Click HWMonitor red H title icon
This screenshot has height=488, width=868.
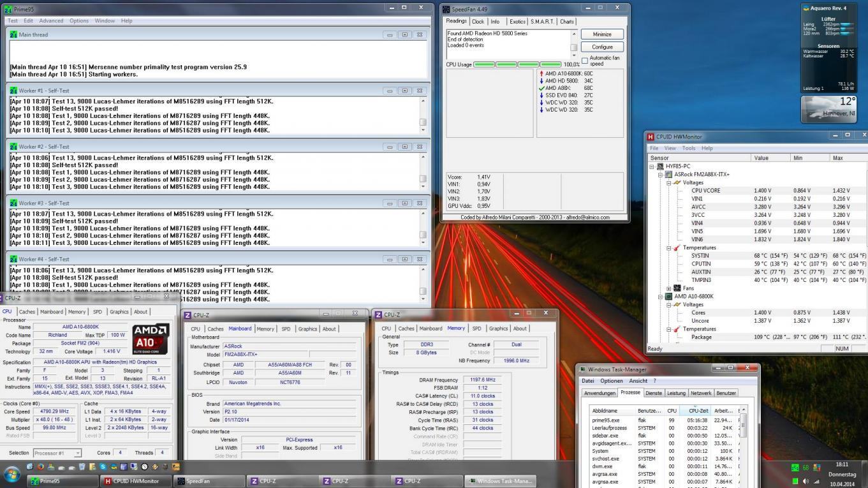pyautogui.click(x=651, y=137)
